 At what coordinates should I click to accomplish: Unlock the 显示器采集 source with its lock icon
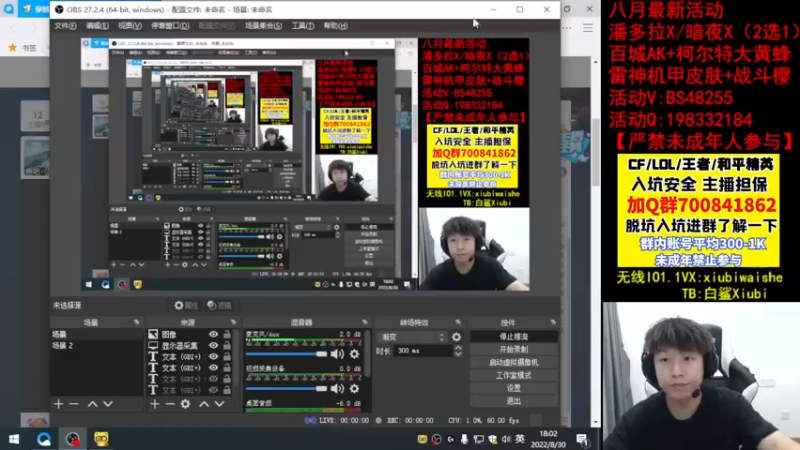coord(227,345)
